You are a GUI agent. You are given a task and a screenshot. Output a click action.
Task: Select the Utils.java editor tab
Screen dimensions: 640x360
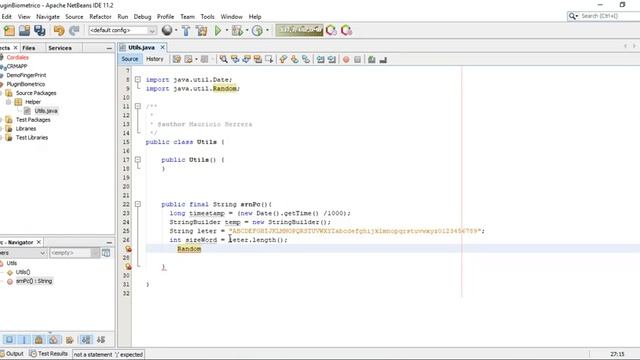(141, 47)
